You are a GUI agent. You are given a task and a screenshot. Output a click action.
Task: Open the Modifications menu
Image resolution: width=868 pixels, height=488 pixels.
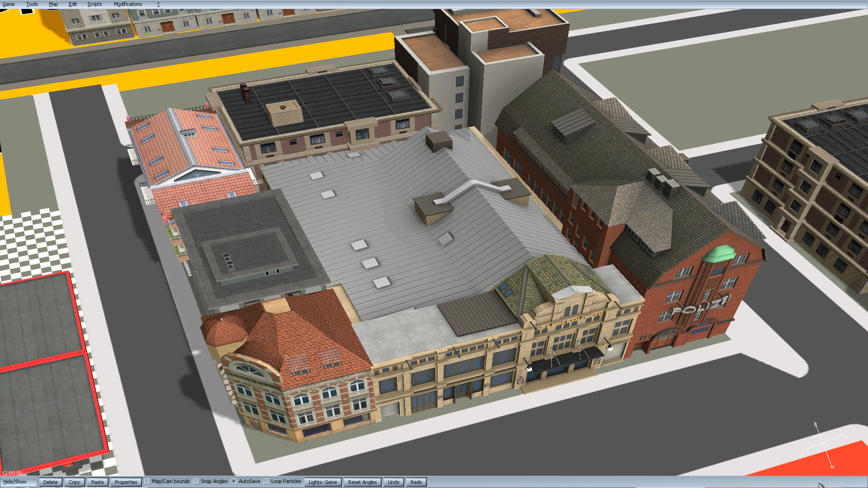click(x=128, y=4)
